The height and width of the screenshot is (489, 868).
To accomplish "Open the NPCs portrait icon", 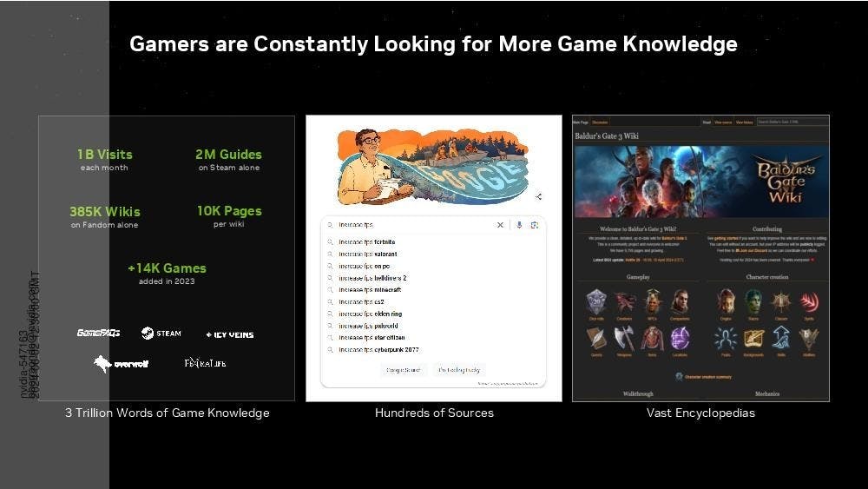I will click(x=653, y=302).
